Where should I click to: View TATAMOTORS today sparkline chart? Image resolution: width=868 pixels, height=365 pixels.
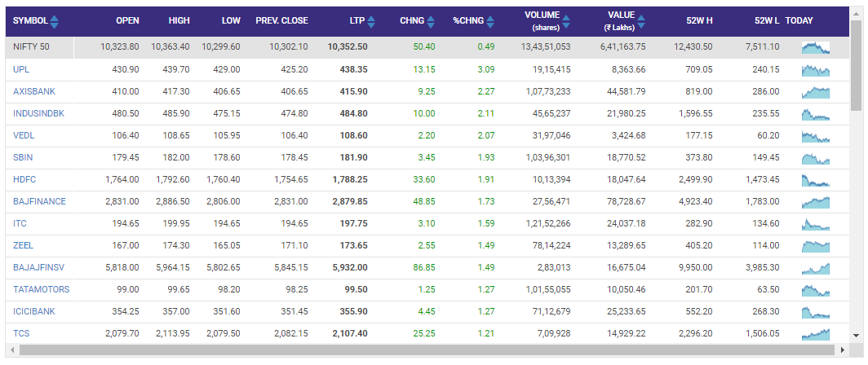pos(816,290)
